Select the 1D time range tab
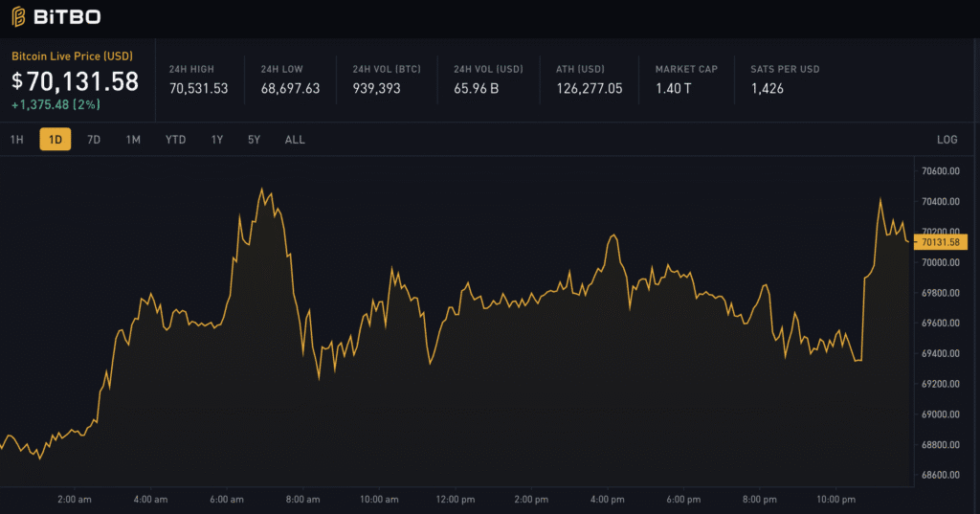 coord(56,140)
